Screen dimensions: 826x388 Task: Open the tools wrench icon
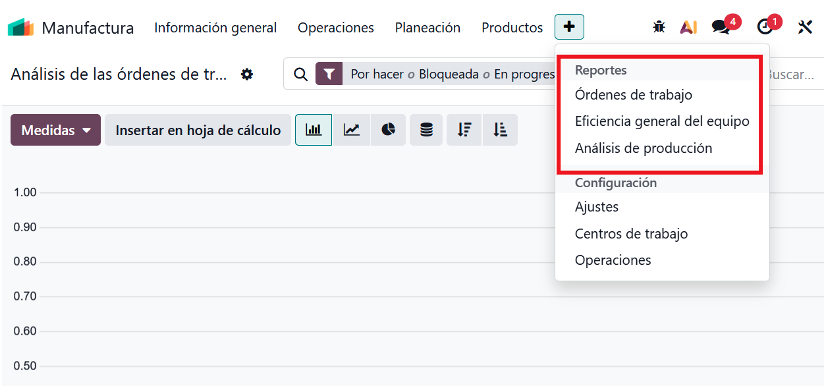[x=805, y=27]
